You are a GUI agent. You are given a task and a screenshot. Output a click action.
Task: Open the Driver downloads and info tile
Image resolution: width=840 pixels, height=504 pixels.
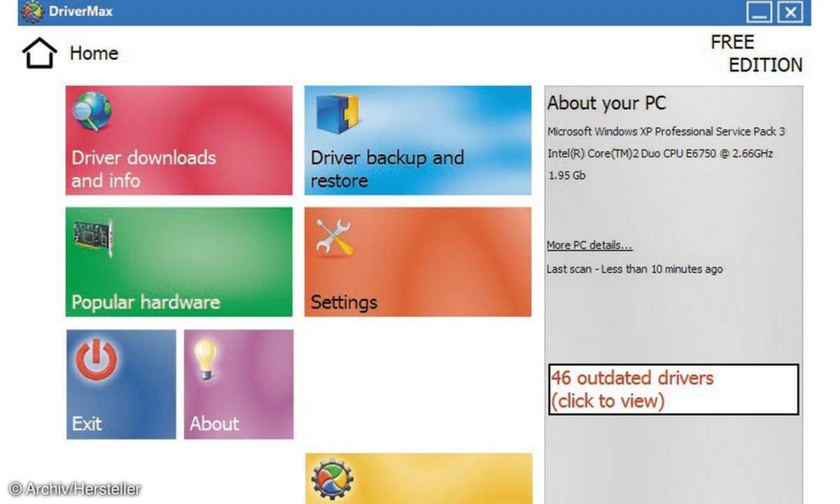(179, 140)
